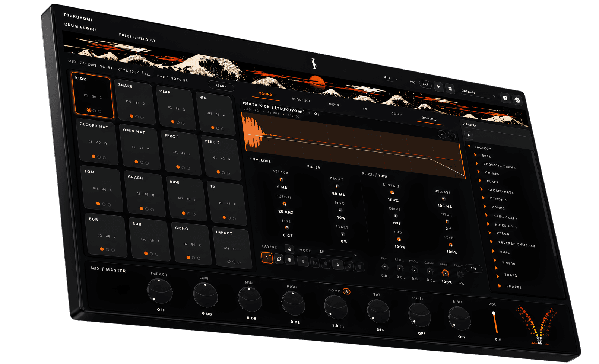Delete layer 3 with trash icon
This screenshot has width=599, height=364.
(x=359, y=267)
